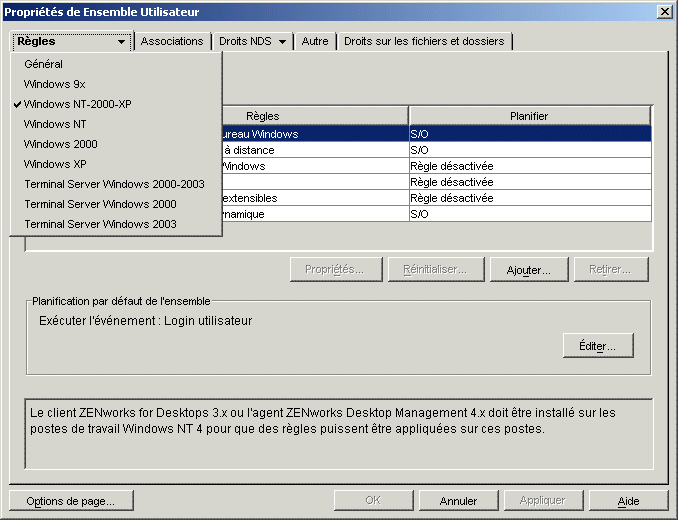The image size is (678, 520).
Task: Open Options de page dialog
Action: point(70,500)
